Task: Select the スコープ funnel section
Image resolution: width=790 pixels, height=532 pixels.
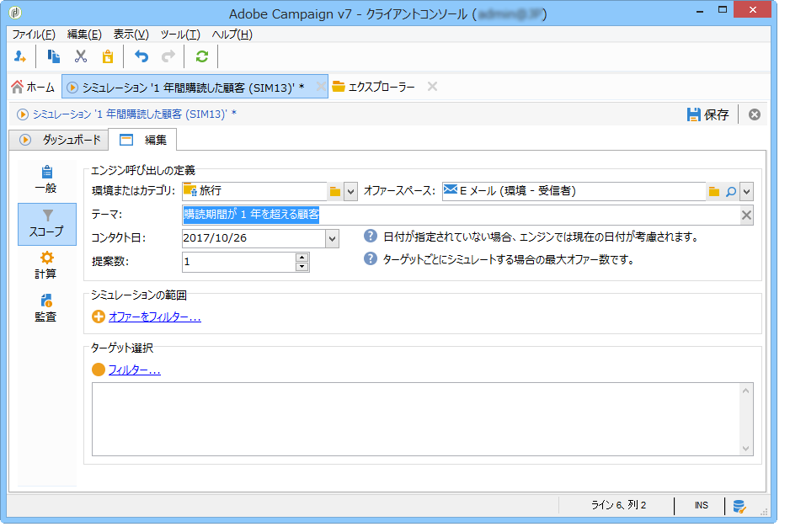Action: (x=47, y=224)
